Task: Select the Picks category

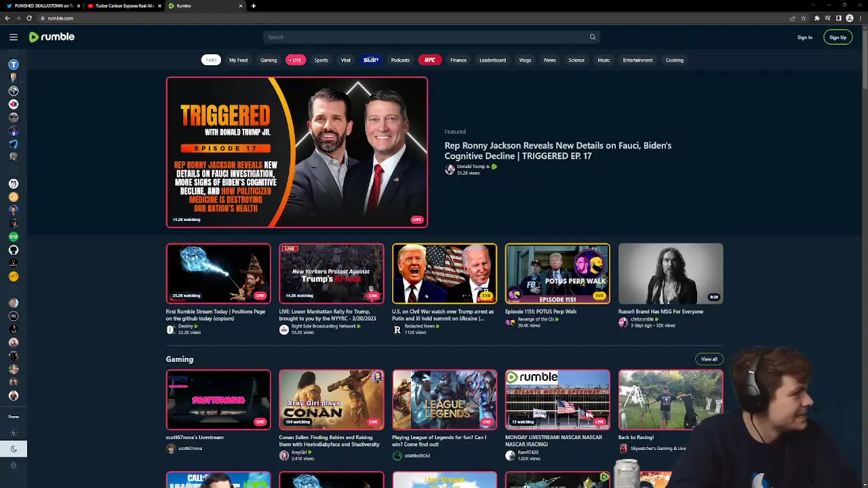Action: pos(212,60)
